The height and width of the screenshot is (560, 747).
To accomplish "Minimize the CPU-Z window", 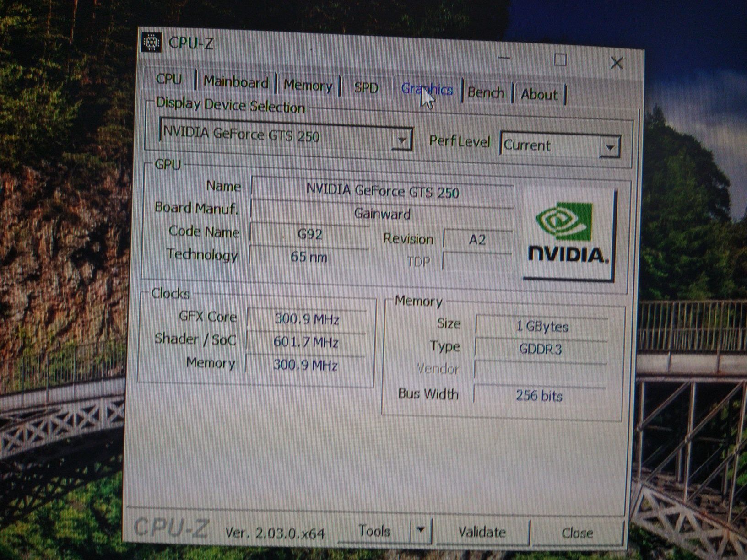I will click(504, 58).
